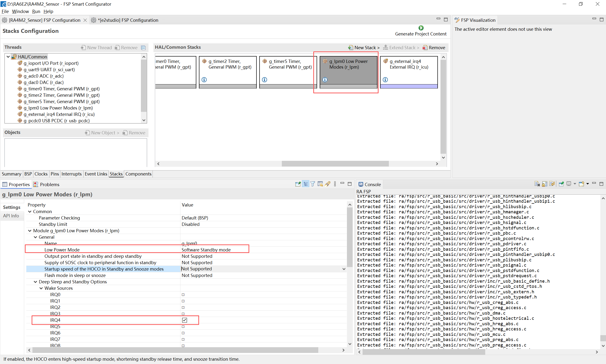Collapse the Wake Sources group
Screen dimensions: 606x364
pos(41,288)
